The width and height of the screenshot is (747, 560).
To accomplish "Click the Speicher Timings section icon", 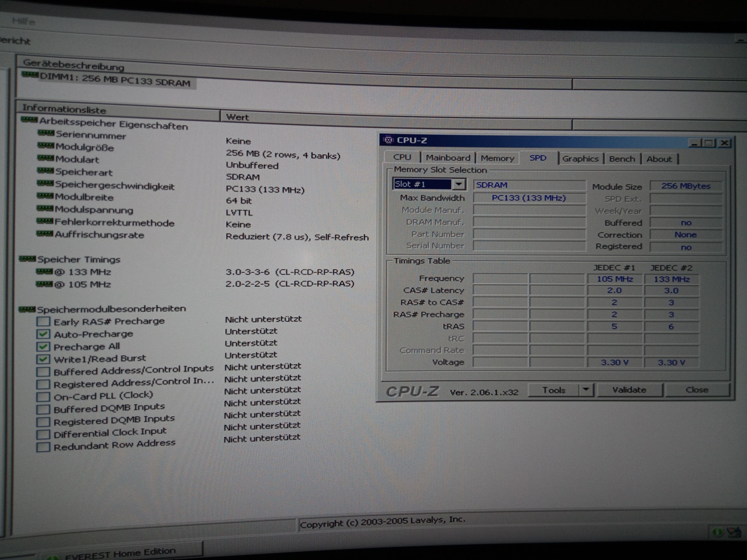I will (27, 259).
